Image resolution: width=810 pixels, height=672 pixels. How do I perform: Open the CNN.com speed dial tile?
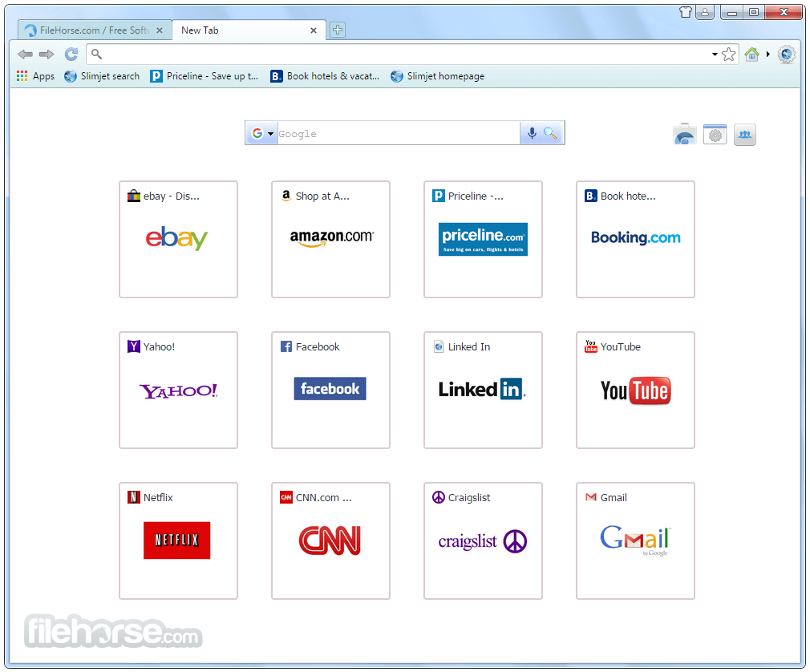click(x=330, y=540)
